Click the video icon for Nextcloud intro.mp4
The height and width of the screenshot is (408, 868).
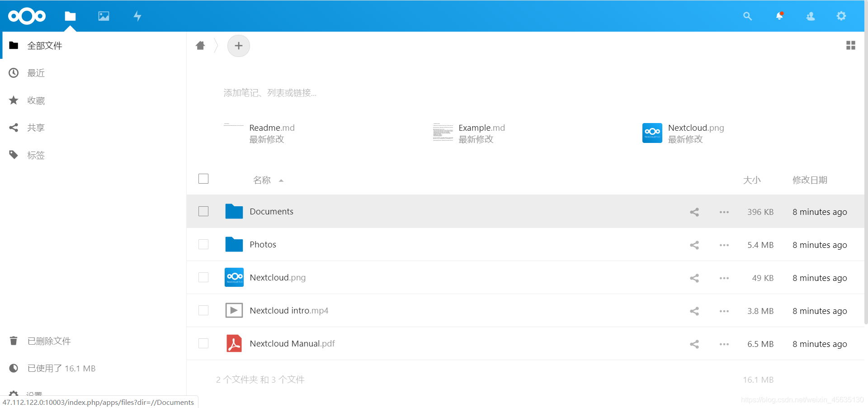point(234,310)
